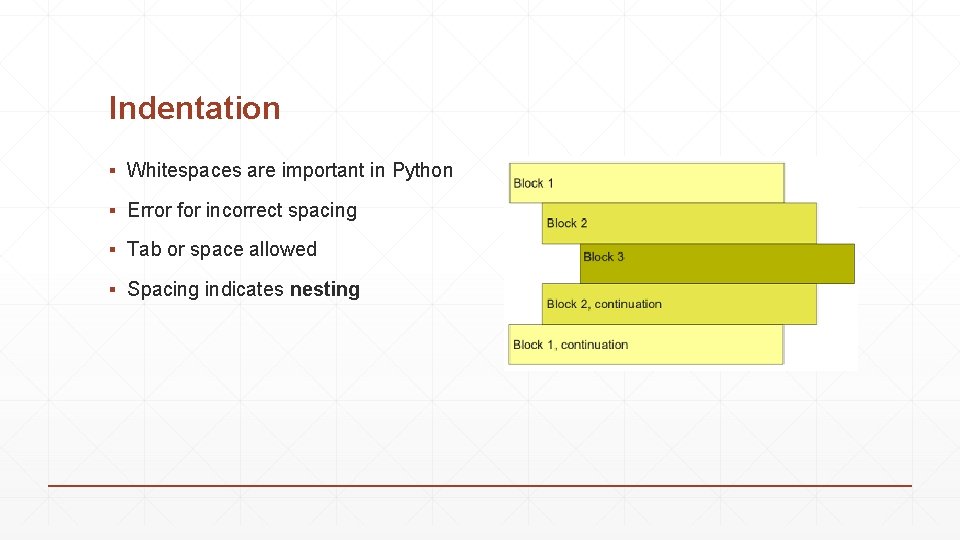This screenshot has height=540, width=960.
Task: Select the light yellow "Block 1" box
Action: coord(647,183)
